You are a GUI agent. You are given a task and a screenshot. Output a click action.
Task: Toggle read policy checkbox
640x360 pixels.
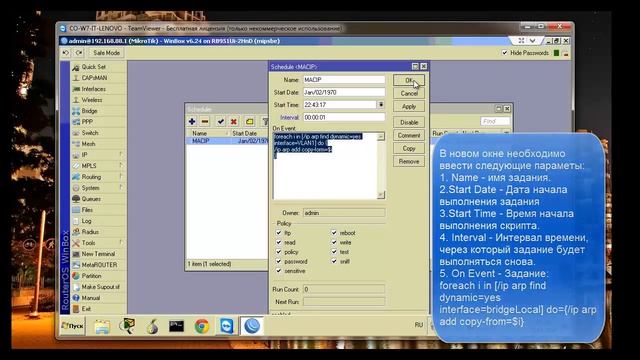279,242
